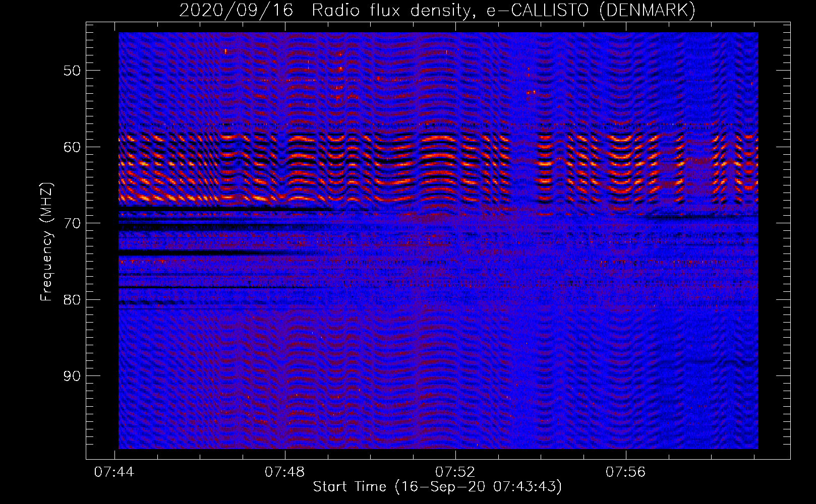
Task: Click the 07:52 time tick label
Action: coord(455,472)
